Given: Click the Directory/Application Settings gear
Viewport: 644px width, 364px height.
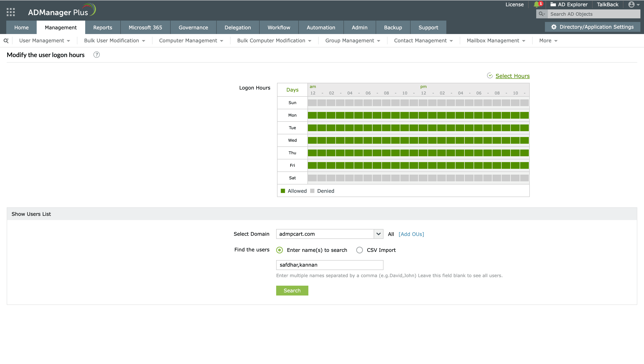Looking at the screenshot, I should pyautogui.click(x=554, y=27).
